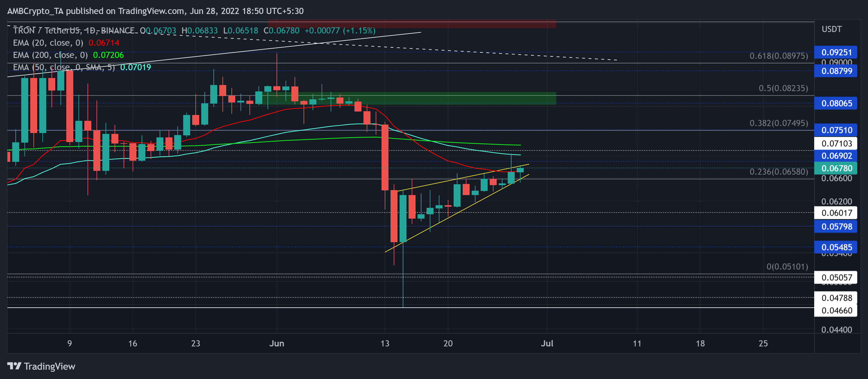Click the 23 date marker on time axis
Image resolution: width=868 pixels, height=379 pixels.
click(195, 343)
